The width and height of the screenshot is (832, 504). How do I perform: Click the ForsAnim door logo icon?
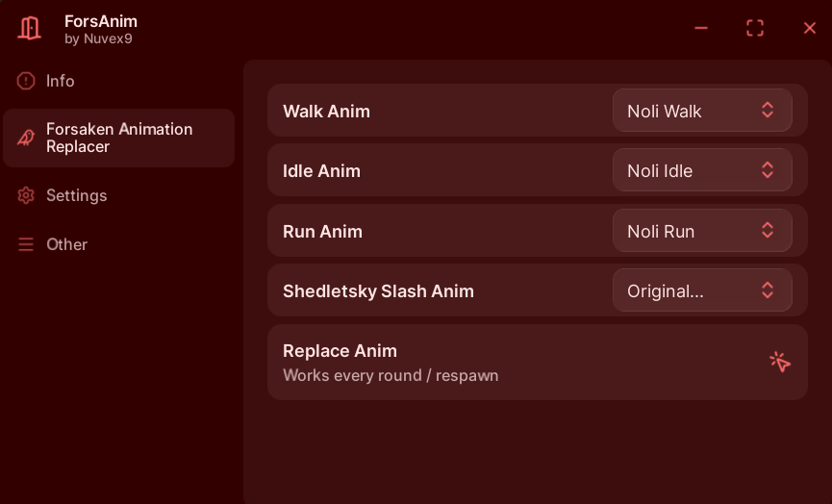coord(30,28)
